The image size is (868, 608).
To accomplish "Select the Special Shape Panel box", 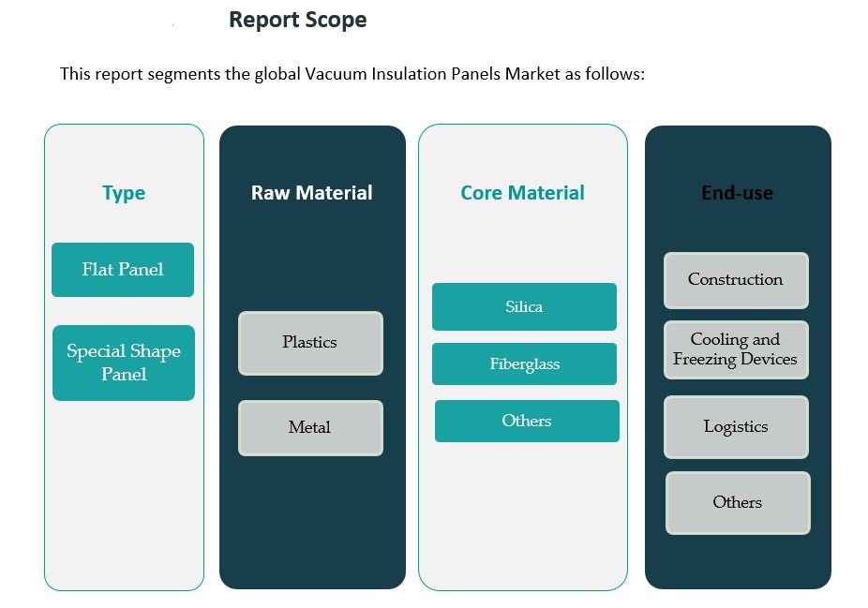I will tap(124, 363).
